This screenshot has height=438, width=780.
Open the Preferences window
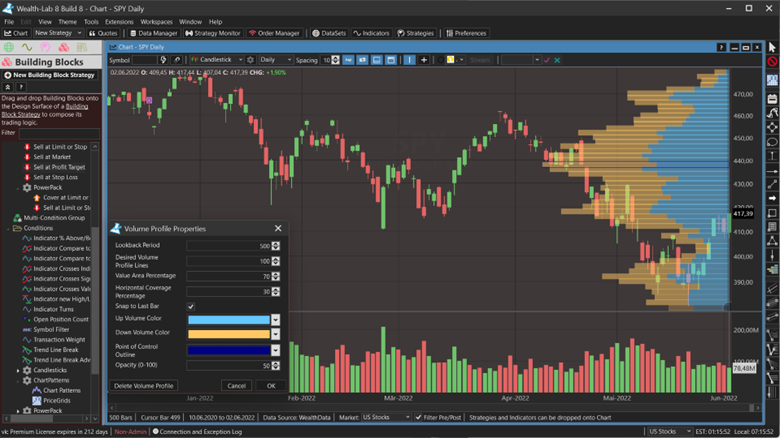click(465, 33)
